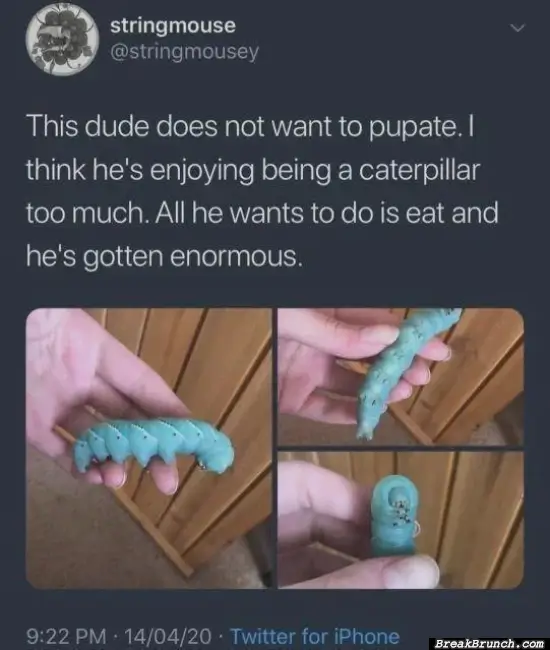Click the BreakBrunch.com watermark

pos(489,643)
